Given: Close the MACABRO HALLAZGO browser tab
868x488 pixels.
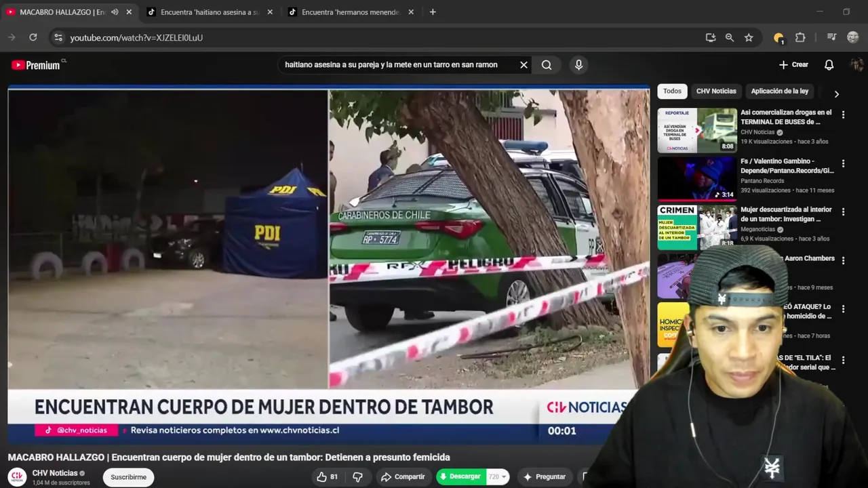Looking at the screenshot, I should pyautogui.click(x=129, y=12).
